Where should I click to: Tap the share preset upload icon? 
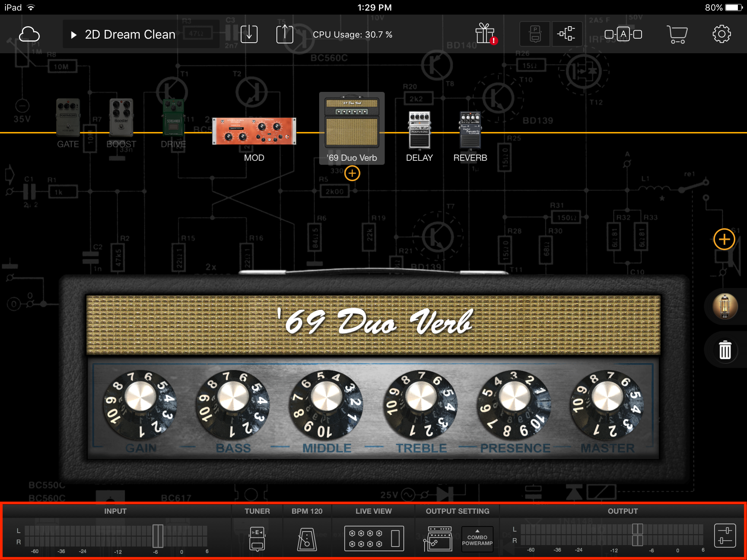(x=285, y=34)
